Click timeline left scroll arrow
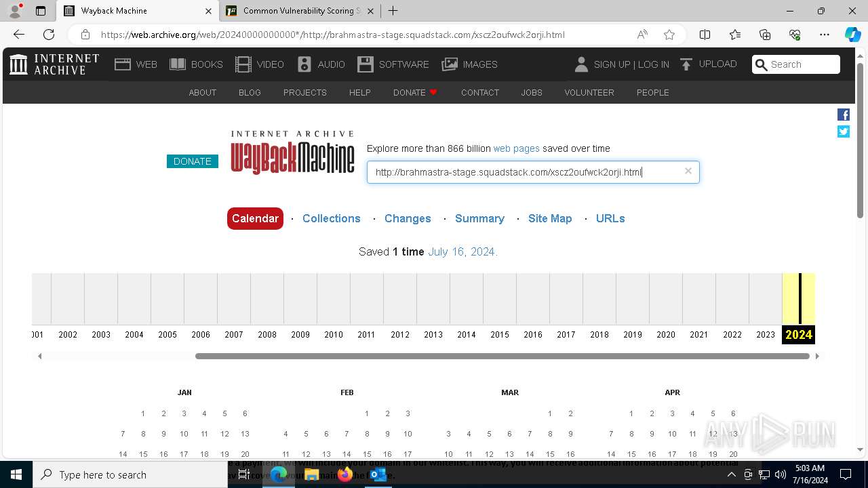 point(39,356)
